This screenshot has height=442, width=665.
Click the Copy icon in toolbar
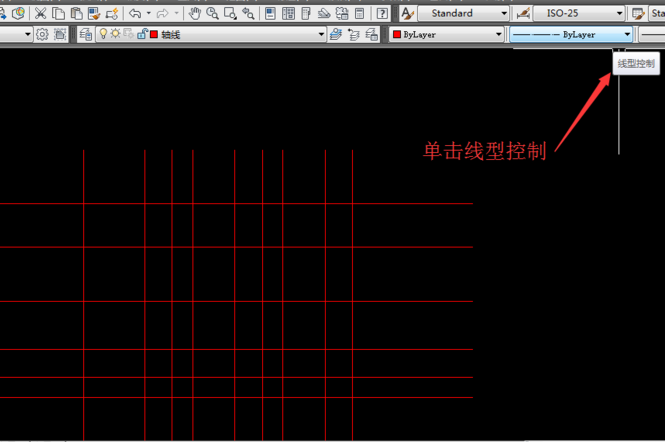59,14
